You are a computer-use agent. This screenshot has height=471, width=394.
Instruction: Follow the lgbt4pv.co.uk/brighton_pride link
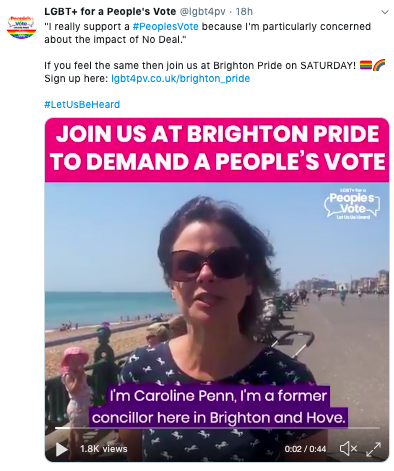(x=180, y=79)
